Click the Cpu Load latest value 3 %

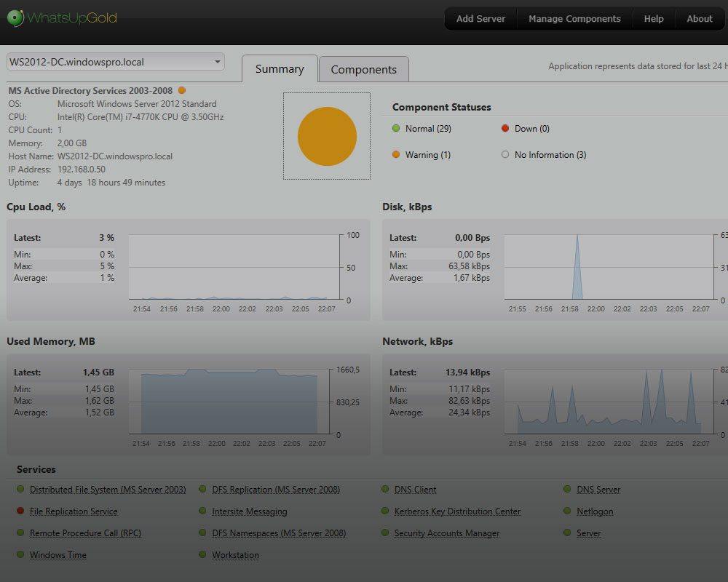tap(106, 238)
